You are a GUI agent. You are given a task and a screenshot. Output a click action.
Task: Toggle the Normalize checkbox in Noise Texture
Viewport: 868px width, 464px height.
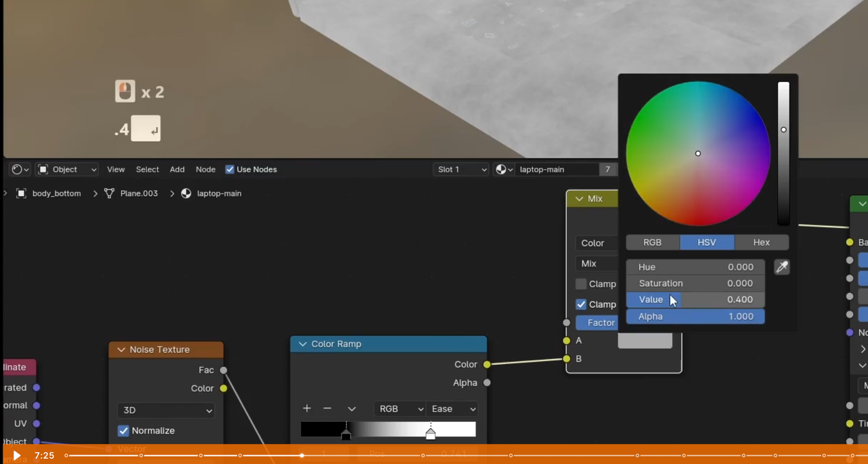pyautogui.click(x=123, y=431)
